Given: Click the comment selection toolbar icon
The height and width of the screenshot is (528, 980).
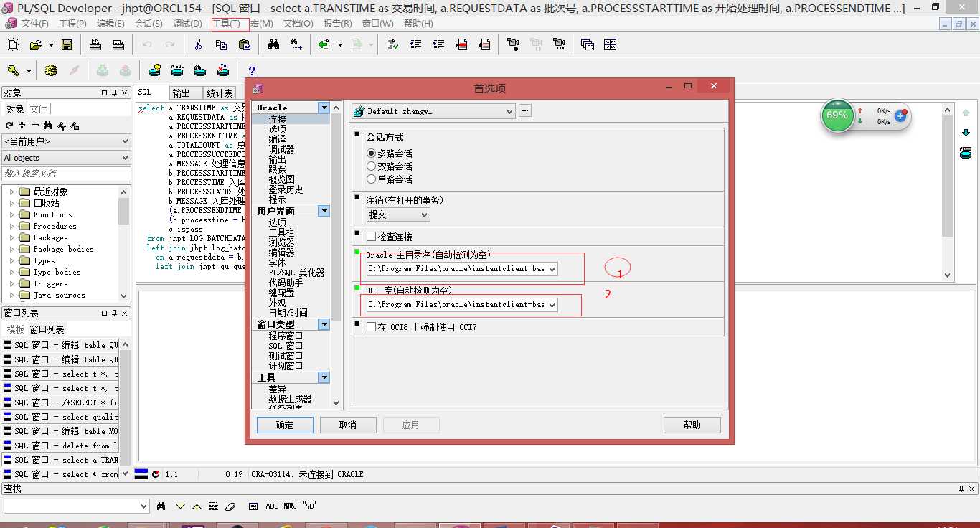Looking at the screenshot, I should point(461,44).
